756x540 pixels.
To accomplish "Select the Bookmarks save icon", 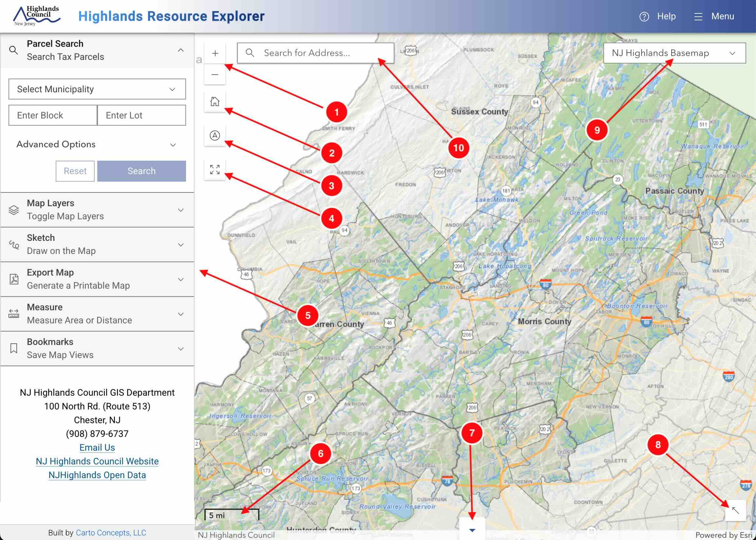I will (x=14, y=348).
